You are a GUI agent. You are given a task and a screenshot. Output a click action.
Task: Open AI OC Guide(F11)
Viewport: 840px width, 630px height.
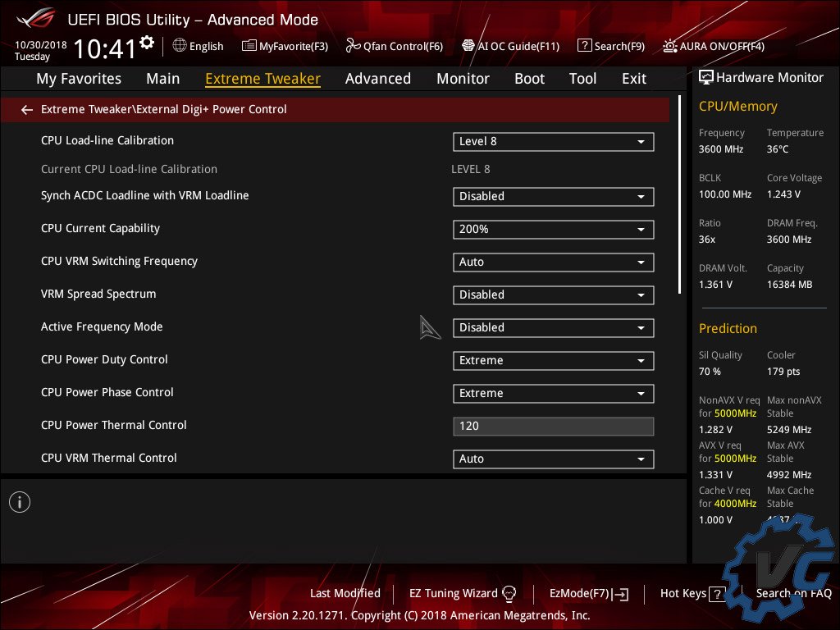[511, 46]
